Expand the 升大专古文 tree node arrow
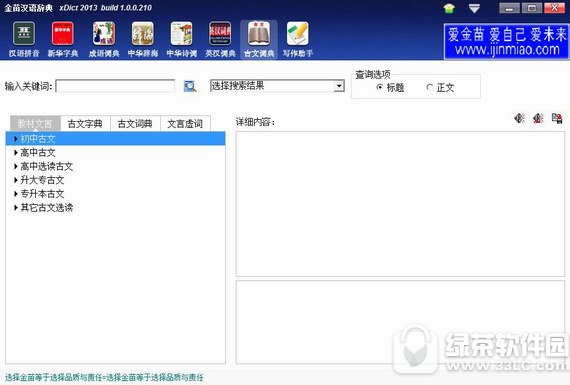Image resolution: width=570 pixels, height=385 pixels. [x=16, y=180]
